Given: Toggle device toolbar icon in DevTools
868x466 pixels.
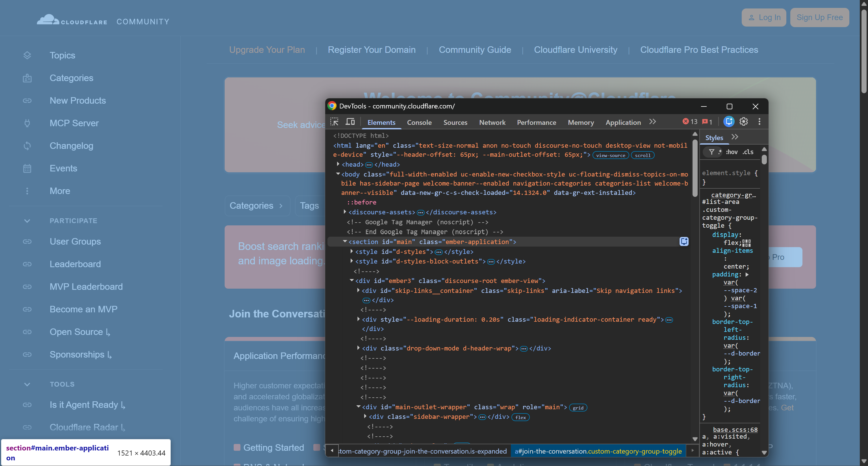Looking at the screenshot, I should tap(350, 121).
